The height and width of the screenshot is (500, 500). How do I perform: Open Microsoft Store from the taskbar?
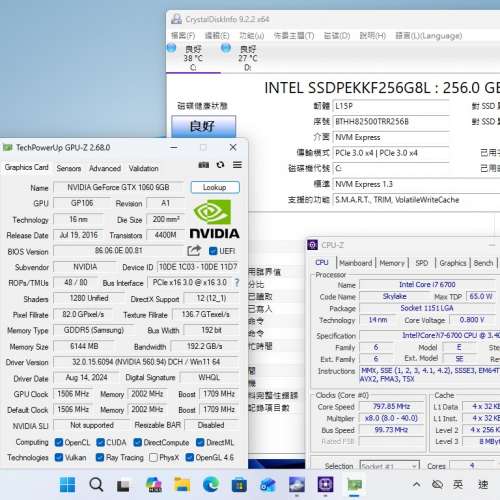239,485
